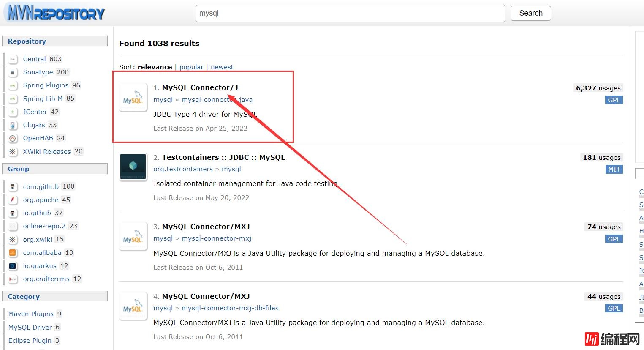
Task: Open the mysql-connector-mxj-db-files artifact link
Action: [x=230, y=308]
